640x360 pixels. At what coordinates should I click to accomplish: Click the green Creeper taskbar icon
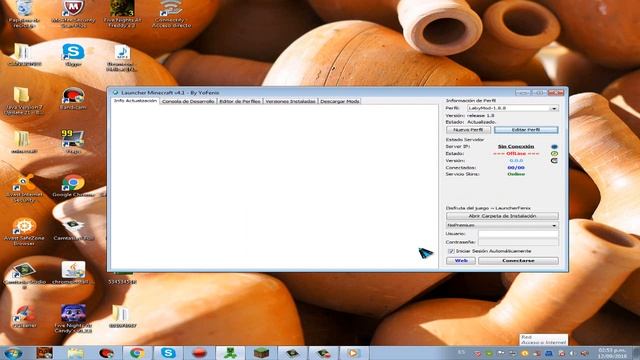230,353
